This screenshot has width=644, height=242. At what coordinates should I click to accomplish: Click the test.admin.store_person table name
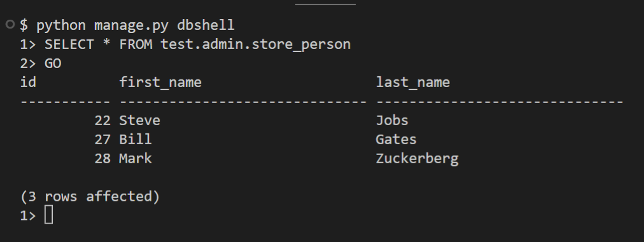(x=255, y=44)
